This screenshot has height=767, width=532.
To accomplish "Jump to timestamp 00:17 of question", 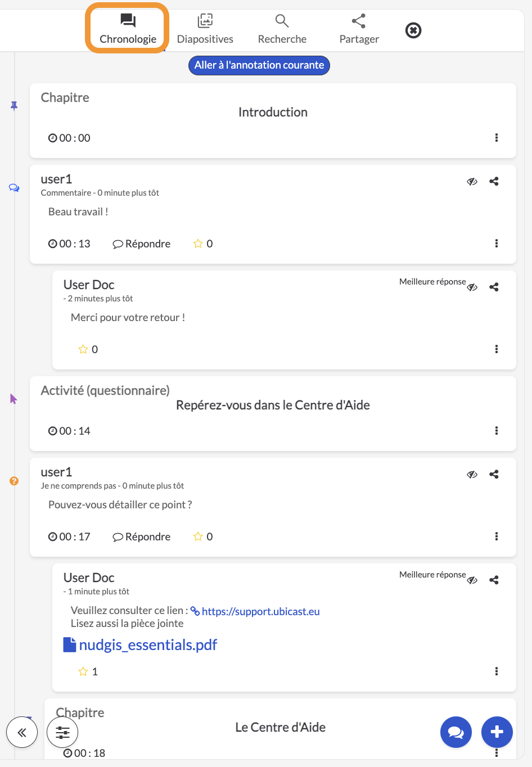I will pos(69,536).
